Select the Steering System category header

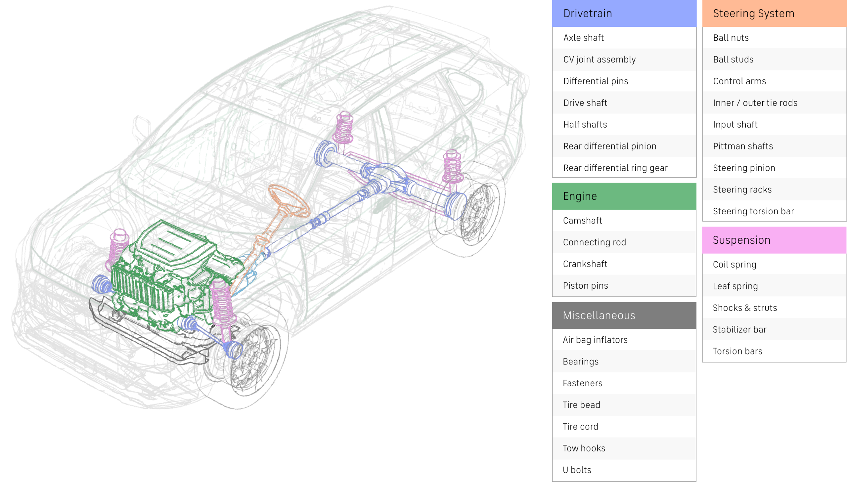[774, 13]
